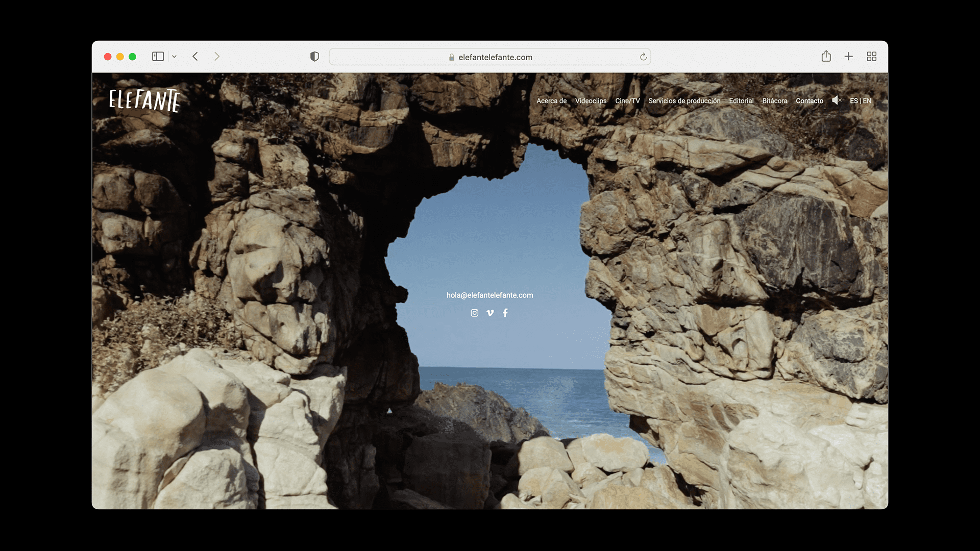This screenshot has width=980, height=551.
Task: Toggle the site sound mute icon
Action: pyautogui.click(x=837, y=101)
